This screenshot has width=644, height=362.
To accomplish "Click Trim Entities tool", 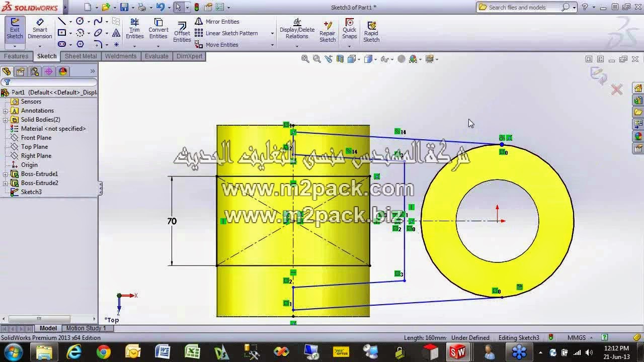I will pos(134,29).
